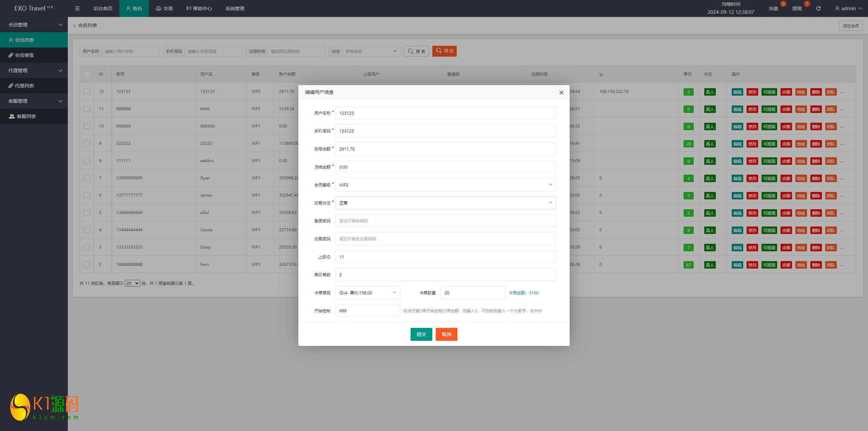Screen dimensions: 868x431
Task: Check the box for account 123123 row
Action: [87, 92]
